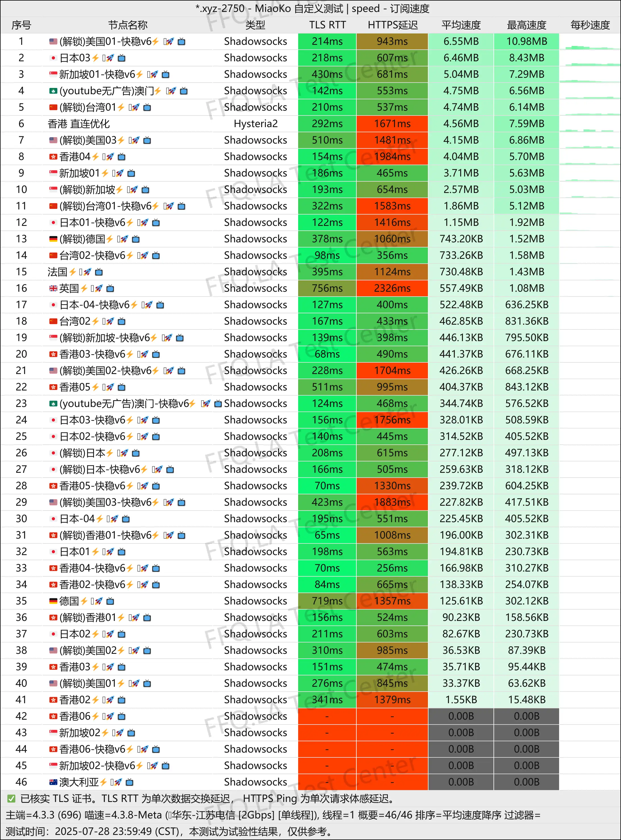Click the 98ms TLS RTT cell
621x840 pixels.
[x=327, y=256]
